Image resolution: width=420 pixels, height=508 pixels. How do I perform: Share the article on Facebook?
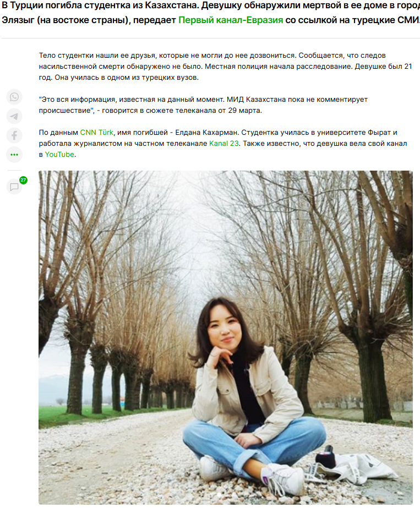pos(14,135)
